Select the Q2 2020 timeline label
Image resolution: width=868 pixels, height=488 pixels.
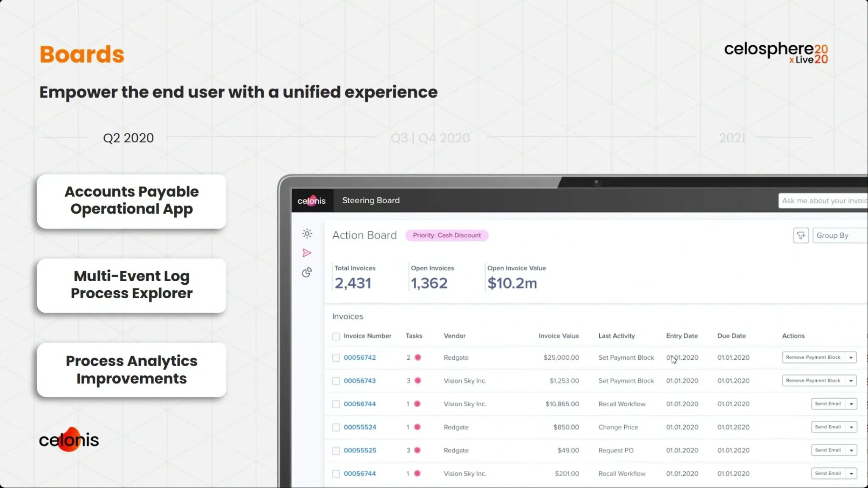coord(128,138)
